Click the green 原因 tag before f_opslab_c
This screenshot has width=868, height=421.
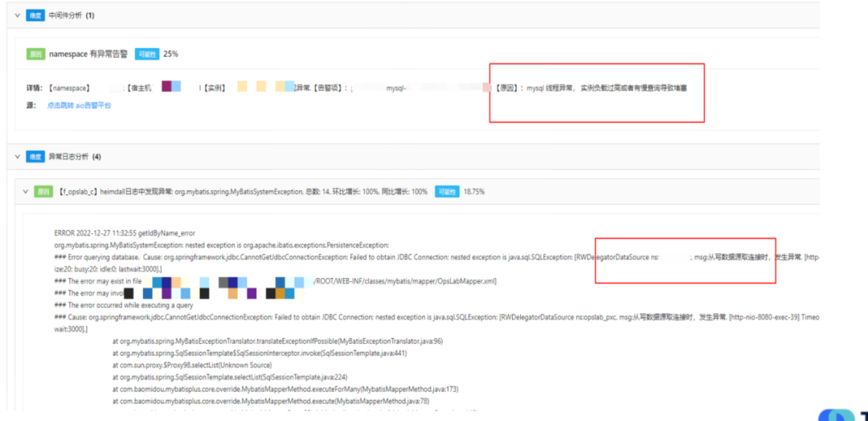click(43, 191)
